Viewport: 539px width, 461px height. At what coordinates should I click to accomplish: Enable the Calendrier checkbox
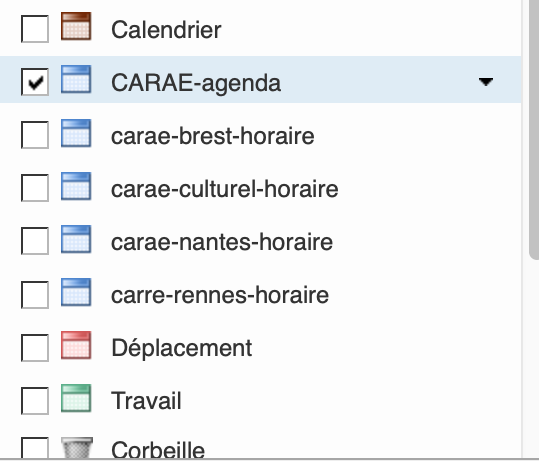point(35,29)
